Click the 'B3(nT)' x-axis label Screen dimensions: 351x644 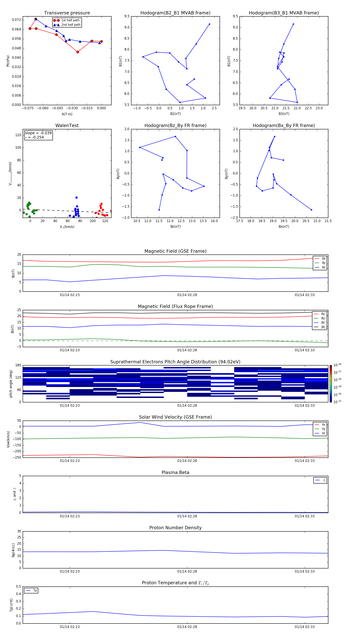[284, 114]
